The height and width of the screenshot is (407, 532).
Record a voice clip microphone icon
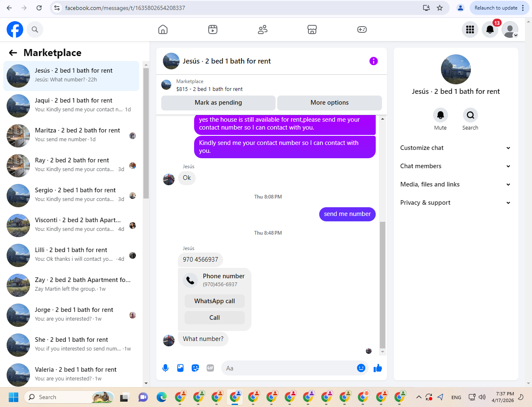165,368
